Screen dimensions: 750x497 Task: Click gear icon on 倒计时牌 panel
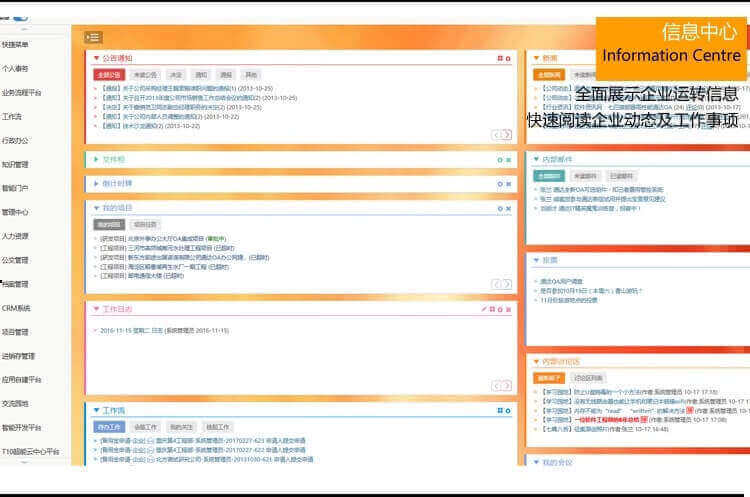(x=500, y=183)
